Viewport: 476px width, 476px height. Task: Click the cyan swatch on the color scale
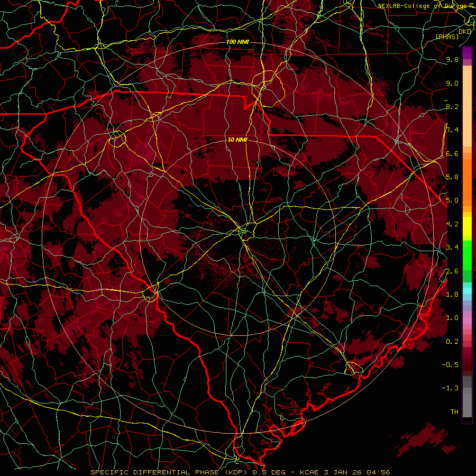[x=467, y=291]
